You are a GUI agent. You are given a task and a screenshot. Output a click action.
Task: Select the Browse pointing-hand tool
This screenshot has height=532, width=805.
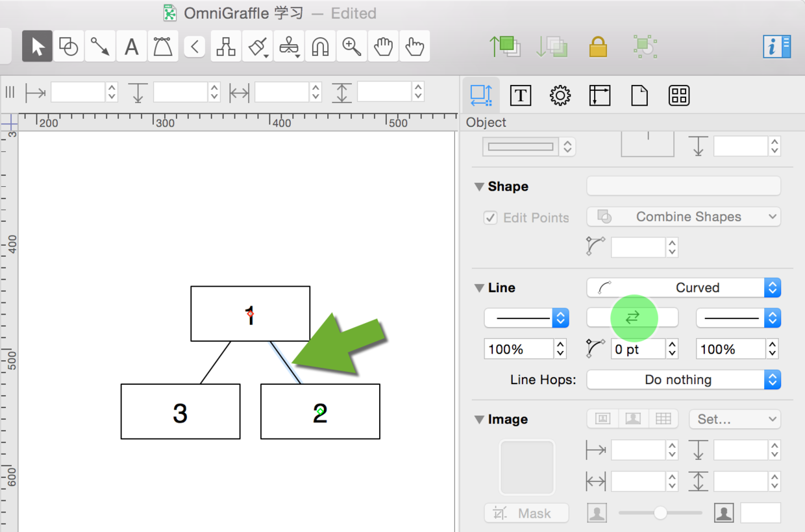point(415,46)
